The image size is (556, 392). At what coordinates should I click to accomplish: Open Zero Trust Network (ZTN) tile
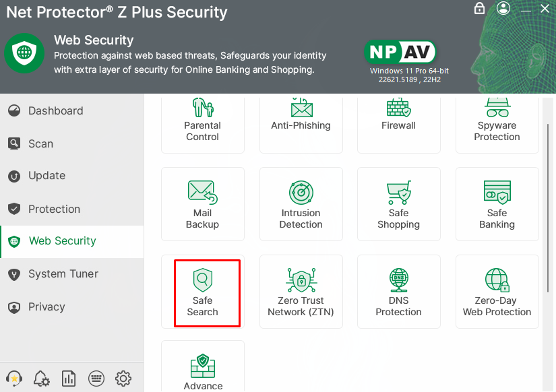[301, 292]
